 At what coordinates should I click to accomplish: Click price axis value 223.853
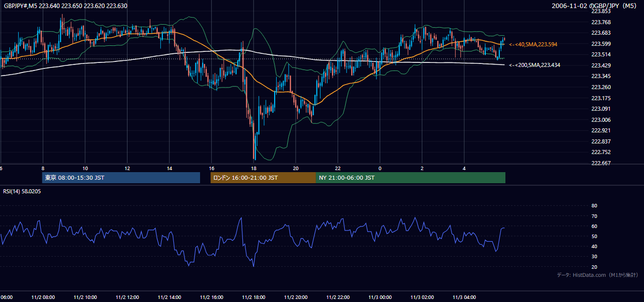click(x=601, y=11)
